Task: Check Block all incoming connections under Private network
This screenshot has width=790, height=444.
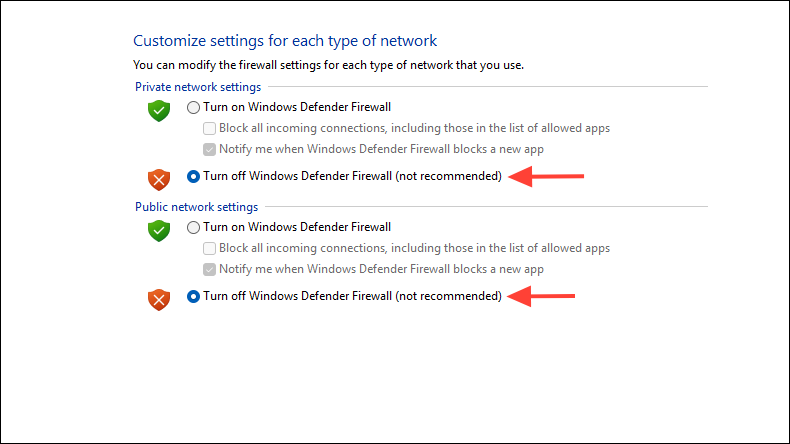Action: [x=210, y=129]
